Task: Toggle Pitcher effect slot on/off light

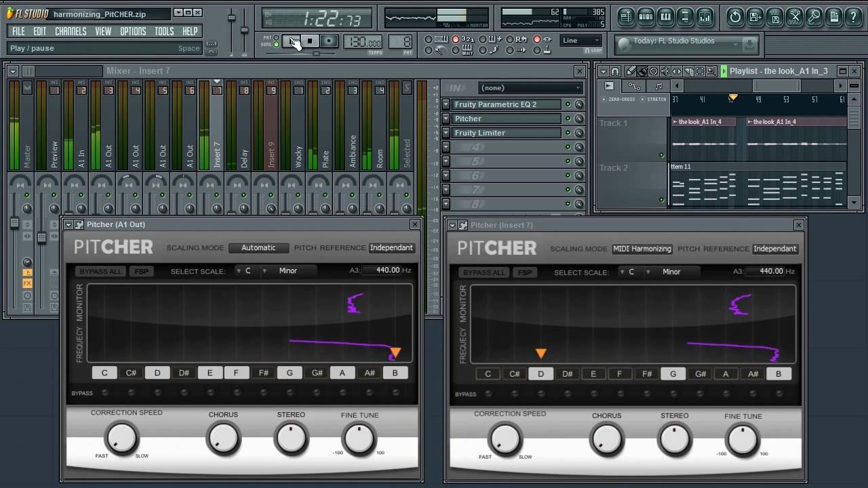Action: click(x=568, y=119)
